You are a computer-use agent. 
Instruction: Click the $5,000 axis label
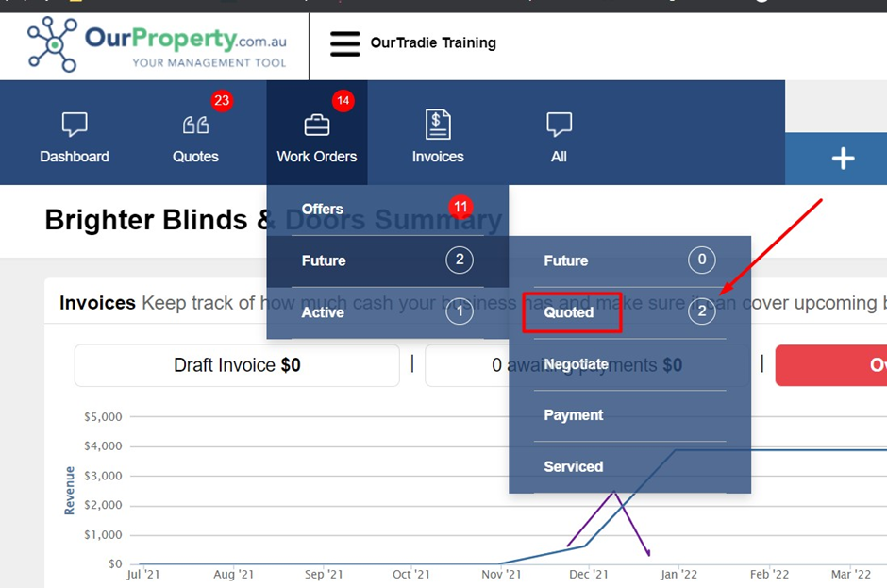coord(103,417)
